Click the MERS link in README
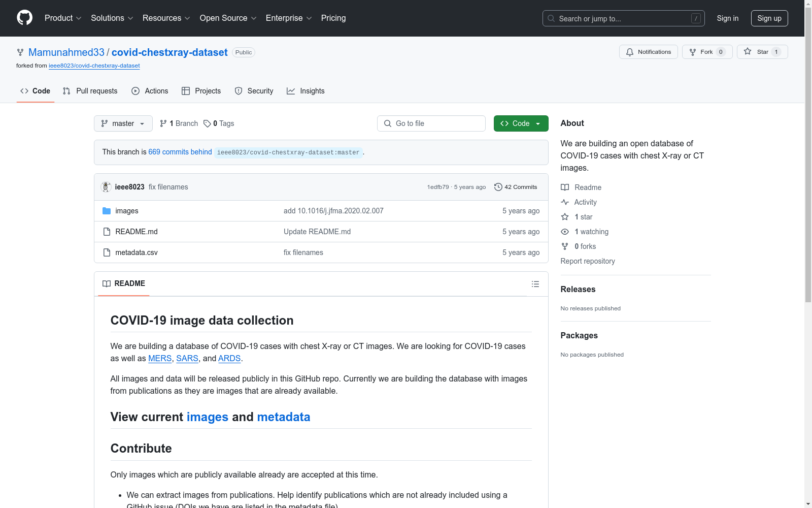The height and width of the screenshot is (508, 812). pos(160,358)
